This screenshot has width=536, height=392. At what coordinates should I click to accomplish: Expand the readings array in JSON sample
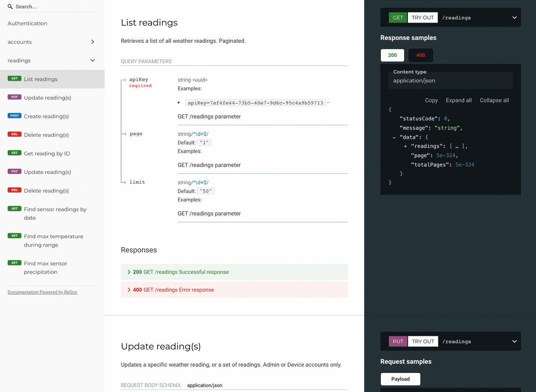pos(405,146)
